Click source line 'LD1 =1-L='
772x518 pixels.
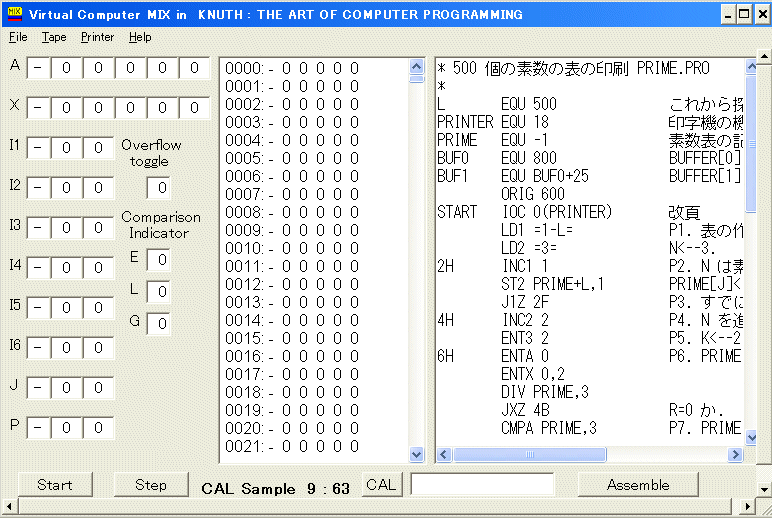point(537,230)
